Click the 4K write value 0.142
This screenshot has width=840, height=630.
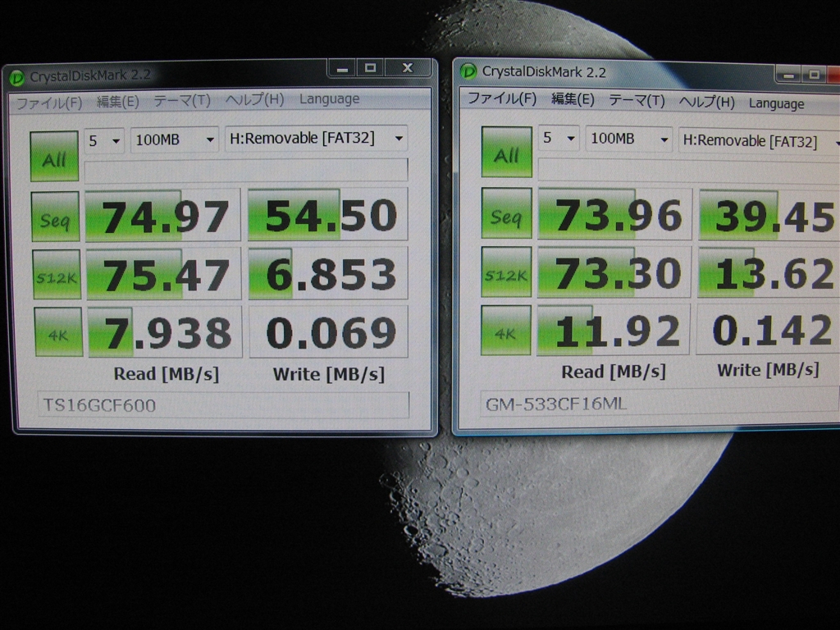768,330
